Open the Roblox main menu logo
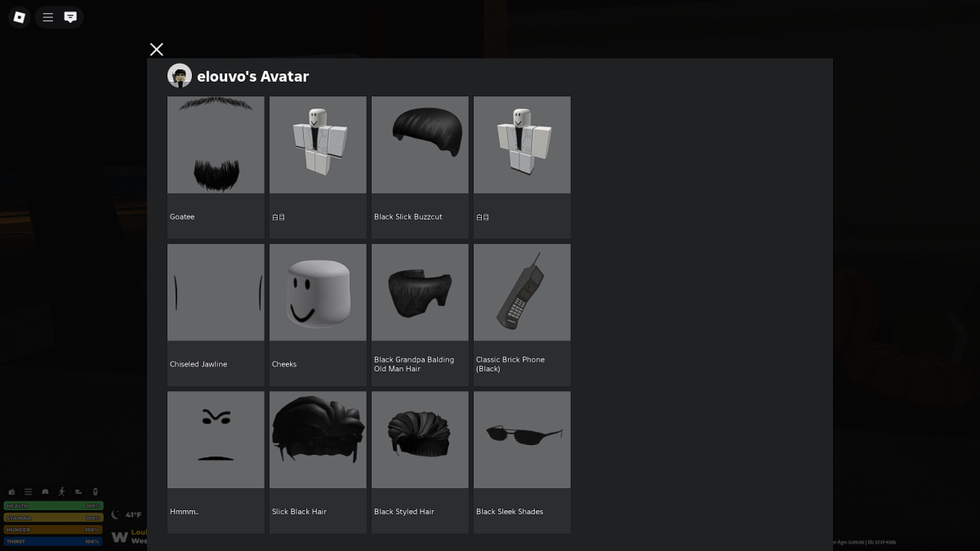Image resolution: width=980 pixels, height=551 pixels. [20, 17]
